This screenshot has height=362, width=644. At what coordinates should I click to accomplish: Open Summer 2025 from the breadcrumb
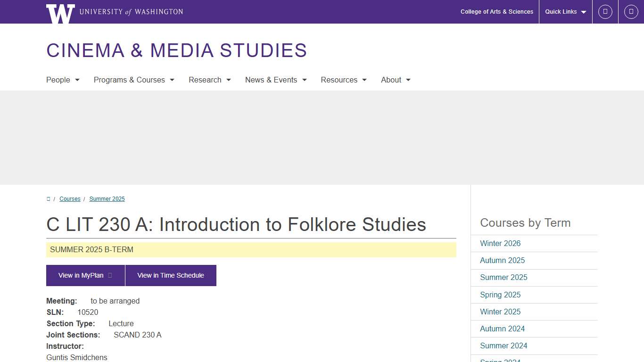[x=107, y=198]
